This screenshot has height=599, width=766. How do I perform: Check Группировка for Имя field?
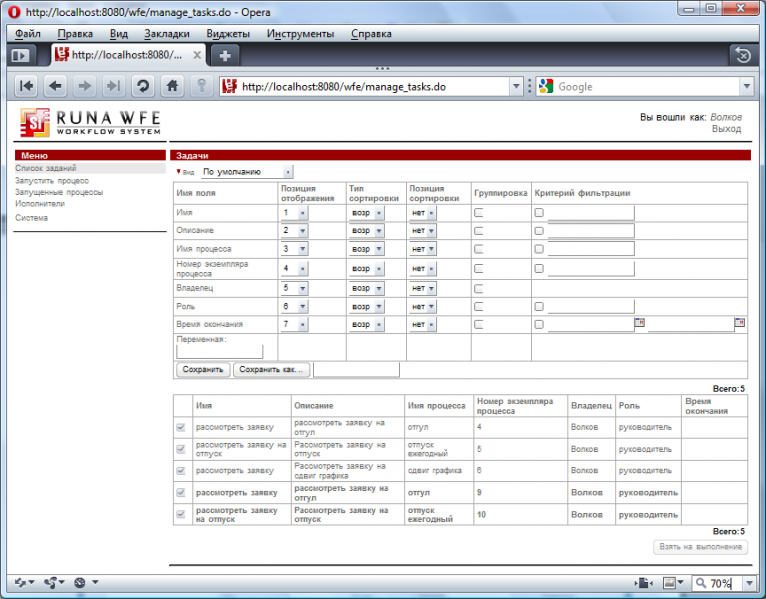(479, 213)
